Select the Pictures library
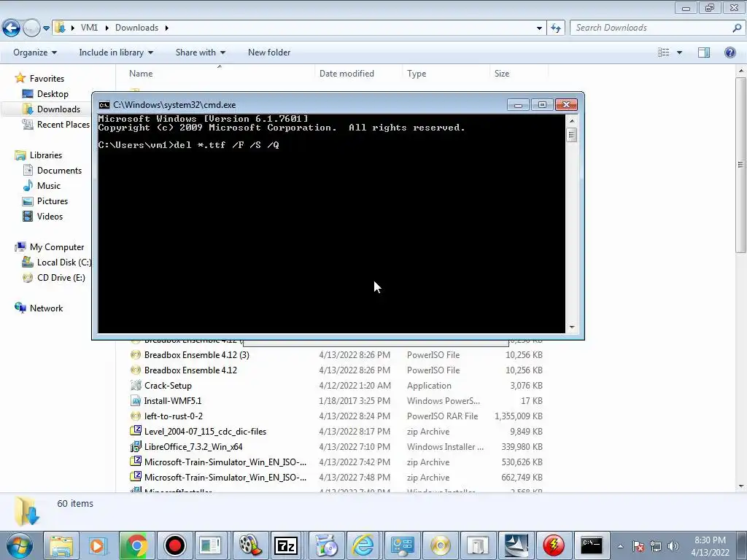 [45, 201]
